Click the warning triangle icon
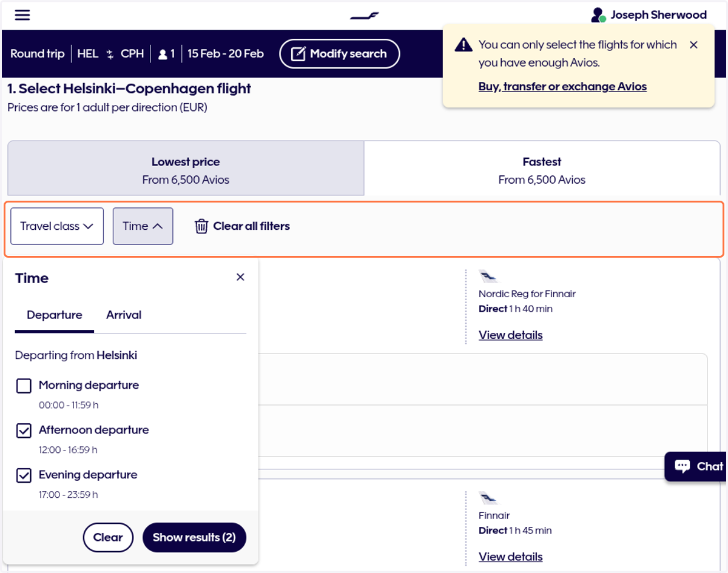The height and width of the screenshot is (573, 728). point(463,44)
